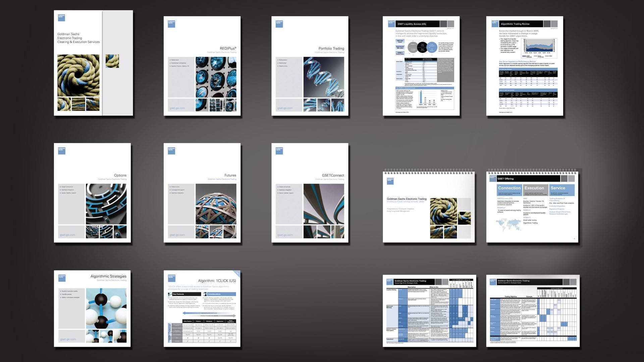
Task: Click the Goldman Sachs logo on Portfolio Trading brochure
Action: coord(279,24)
